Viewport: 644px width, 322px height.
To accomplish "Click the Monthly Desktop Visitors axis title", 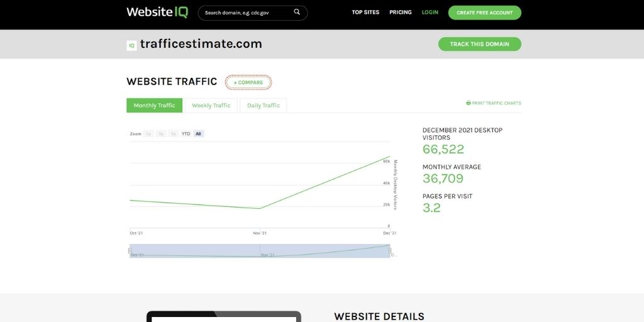I will pyautogui.click(x=396, y=185).
